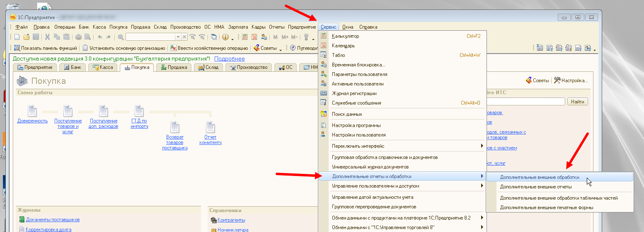Image resolution: width=644 pixels, height=232 pixels.
Task: Open the right toolbar options dropdown arrow
Action: 595,50
